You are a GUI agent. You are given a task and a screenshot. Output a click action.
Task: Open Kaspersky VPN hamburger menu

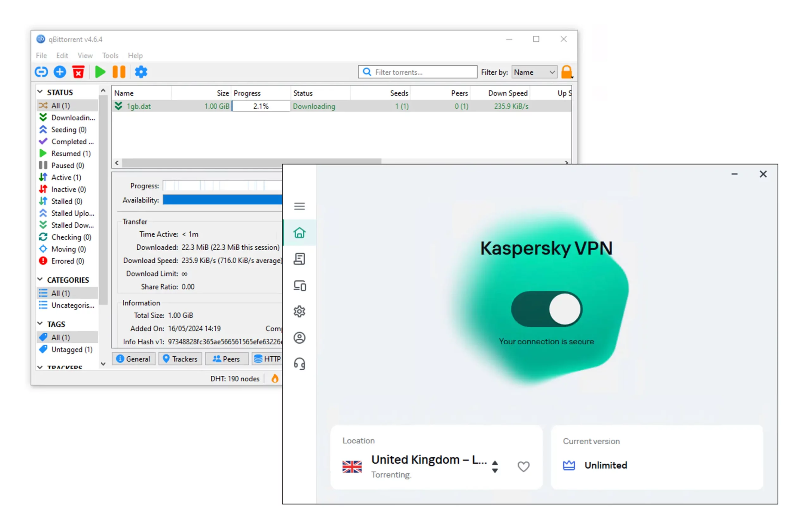pyautogui.click(x=299, y=206)
